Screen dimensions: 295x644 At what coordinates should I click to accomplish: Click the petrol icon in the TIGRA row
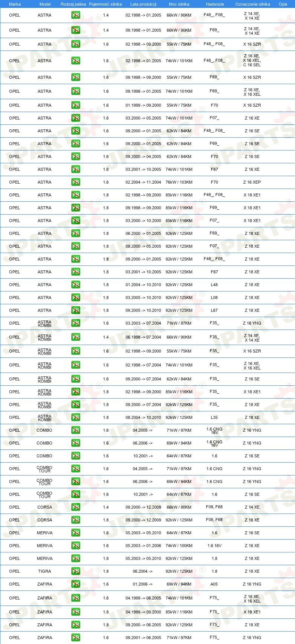pyautogui.click(x=75, y=571)
